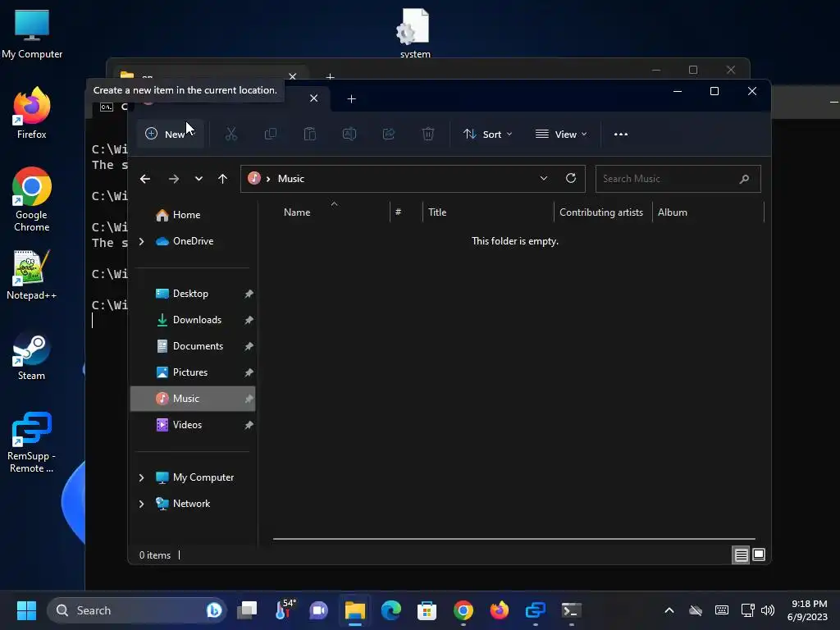840x630 pixels.
Task: Click the taskbar Search box
Action: tap(137, 610)
